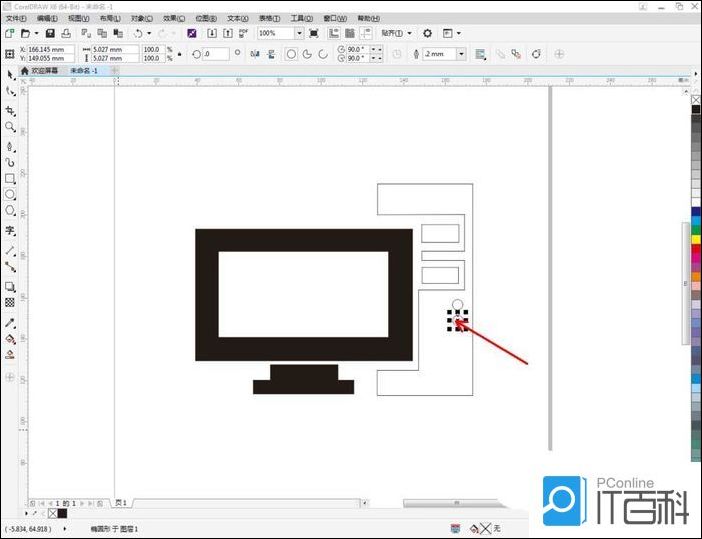Screen dimensions: 702x539
Task: Toggle mirror vertically button
Action: (271, 54)
